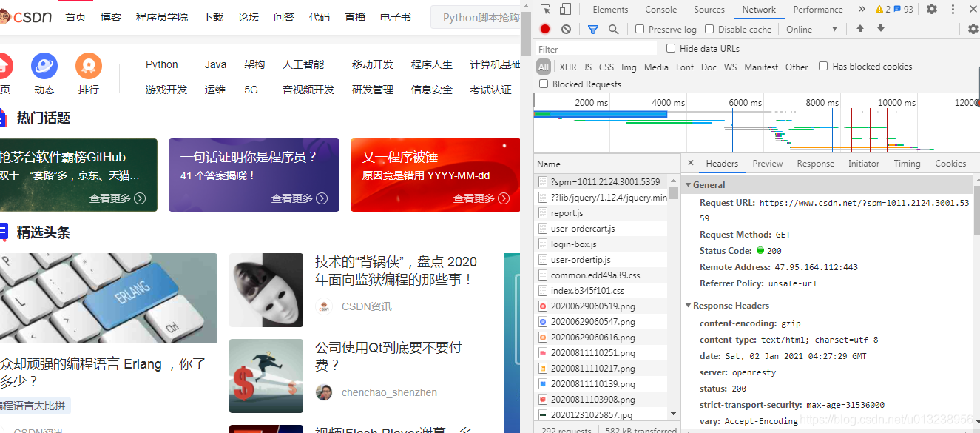This screenshot has width=980, height=433.
Task: Open DevTools three-dot customize menu
Action: (952, 9)
